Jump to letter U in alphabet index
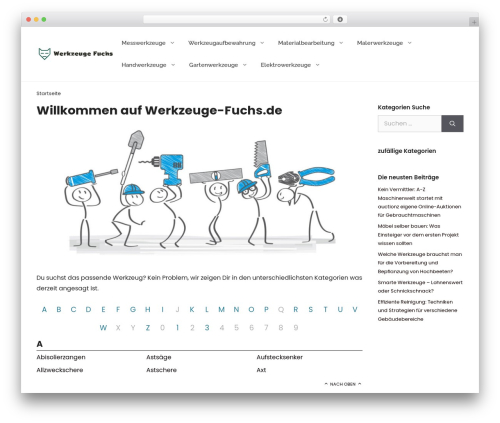 point(340,310)
